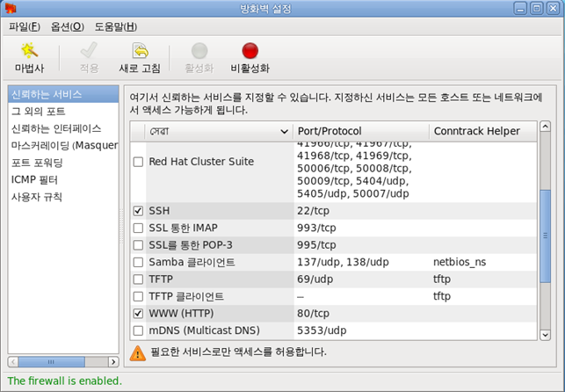Click sidebar horizontal scrollbar left arrow
Image resolution: width=565 pixels, height=392 pixels.
[13, 362]
